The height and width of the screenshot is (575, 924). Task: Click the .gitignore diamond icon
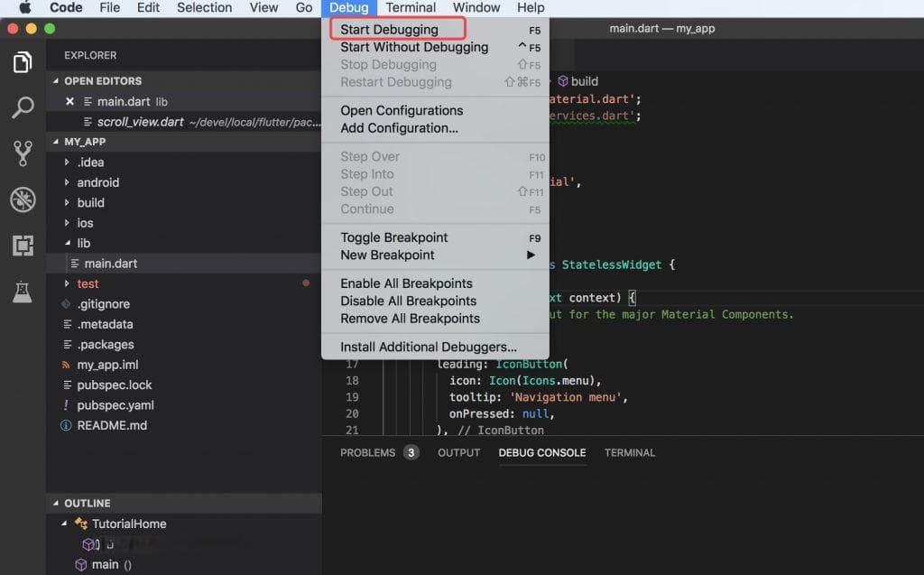66,303
